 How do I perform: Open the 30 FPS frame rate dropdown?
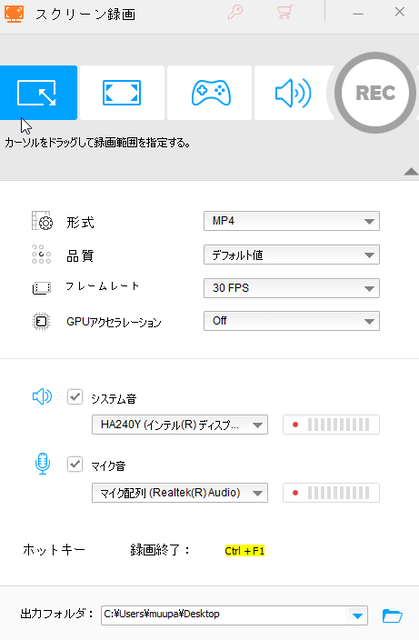(x=291, y=288)
